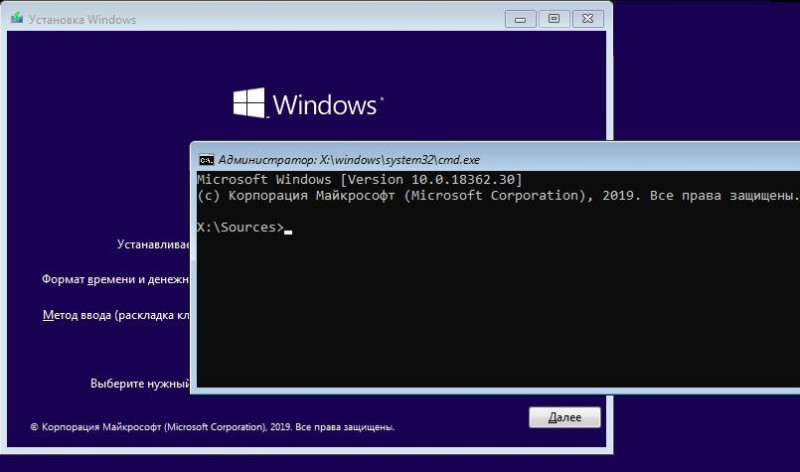Click the cmd title bar text Администратор
The height and width of the screenshot is (472, 800).
pos(349,160)
